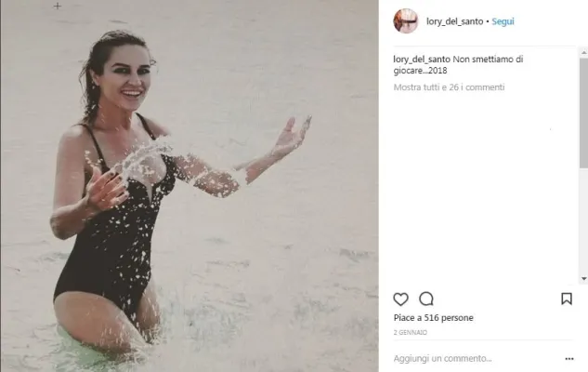Open lory_del_santo username beside the avatar

454,21
